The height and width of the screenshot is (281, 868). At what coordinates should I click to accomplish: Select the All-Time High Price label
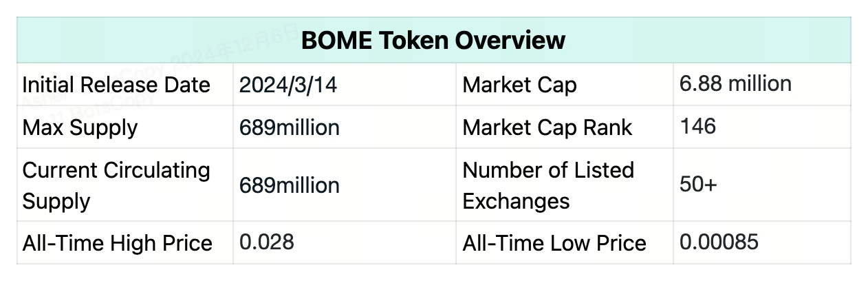coord(117,242)
